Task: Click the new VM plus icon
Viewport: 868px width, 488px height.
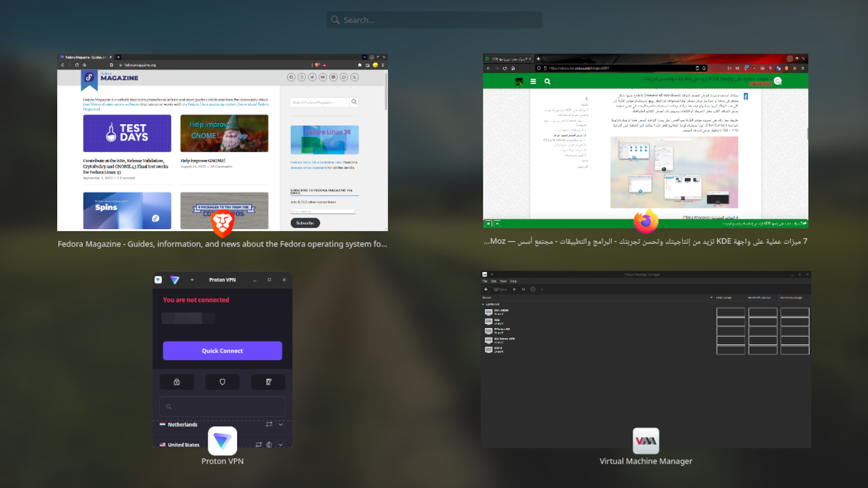Action: (486, 289)
